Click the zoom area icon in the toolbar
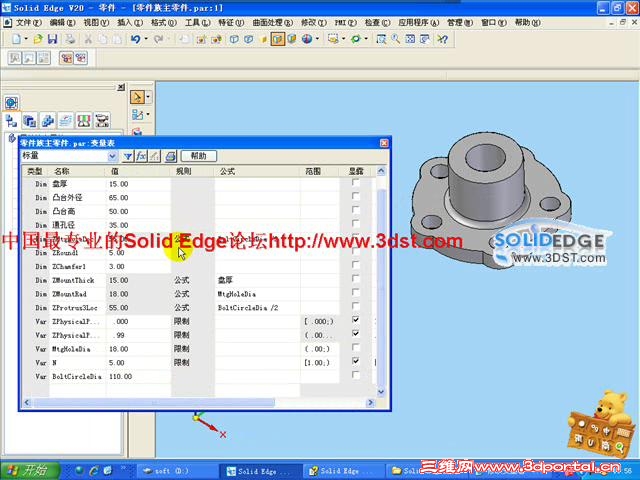Viewport: 640px width, 480px height. (x=381, y=39)
